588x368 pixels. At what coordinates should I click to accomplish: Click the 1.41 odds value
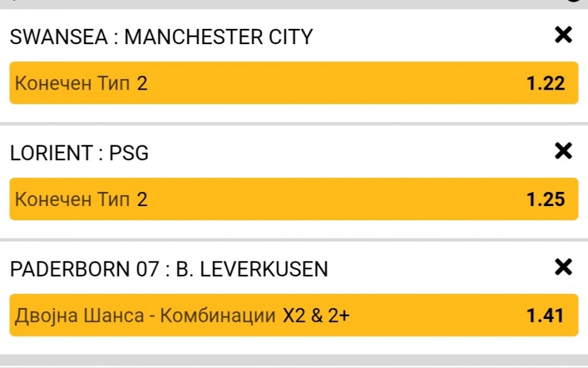point(545,315)
